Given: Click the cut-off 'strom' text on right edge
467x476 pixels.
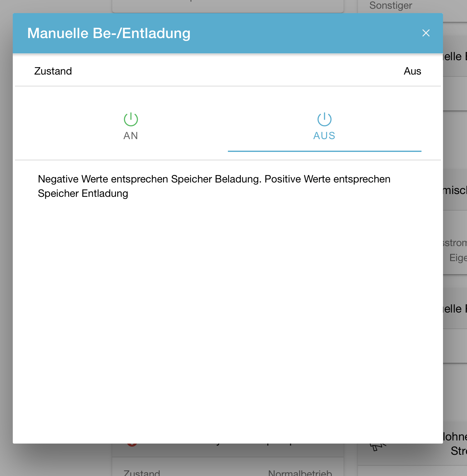Looking at the screenshot, I should tap(455, 243).
